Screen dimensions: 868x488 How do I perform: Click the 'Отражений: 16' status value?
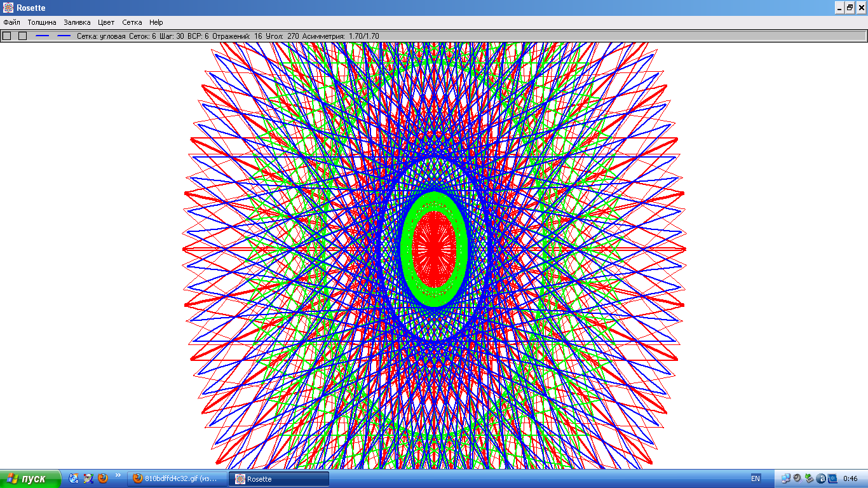tap(237, 36)
